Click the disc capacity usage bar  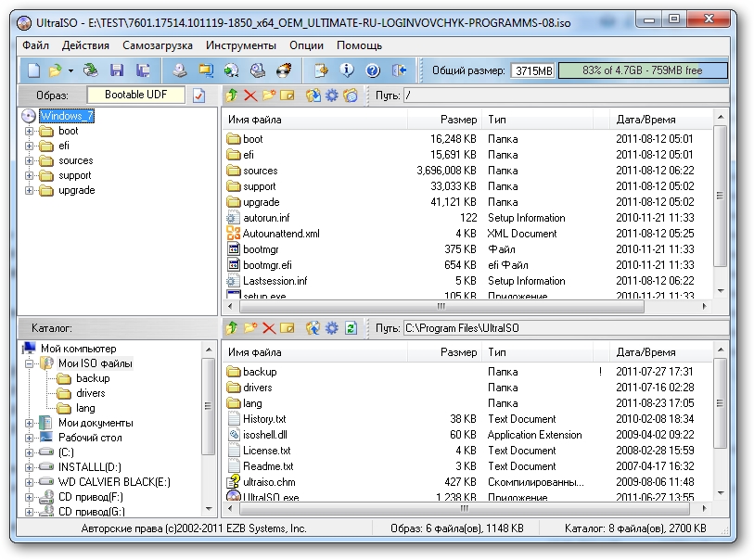643,70
